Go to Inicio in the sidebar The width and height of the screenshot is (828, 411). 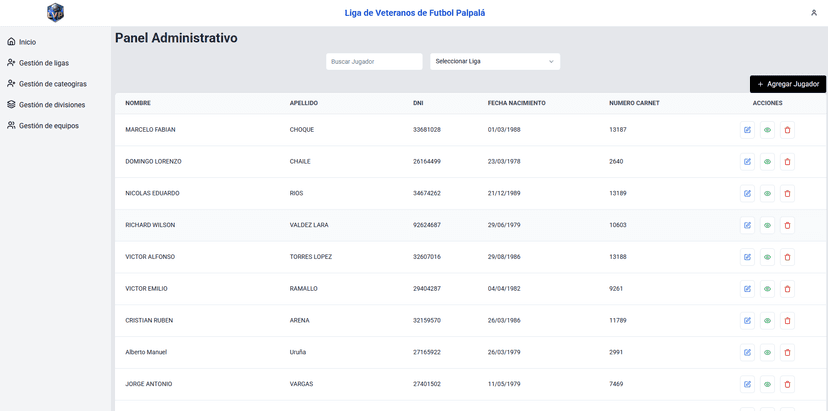click(27, 42)
